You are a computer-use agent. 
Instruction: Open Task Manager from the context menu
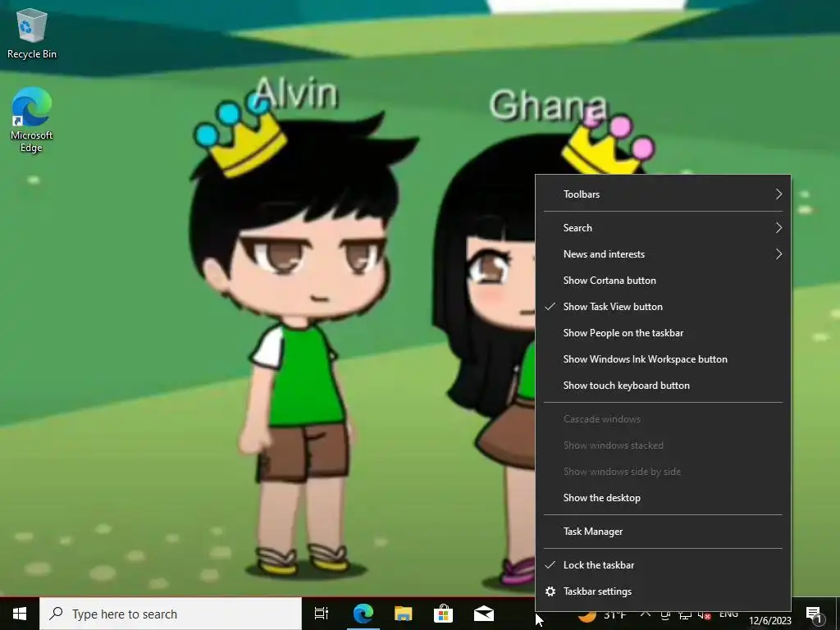pyautogui.click(x=663, y=532)
